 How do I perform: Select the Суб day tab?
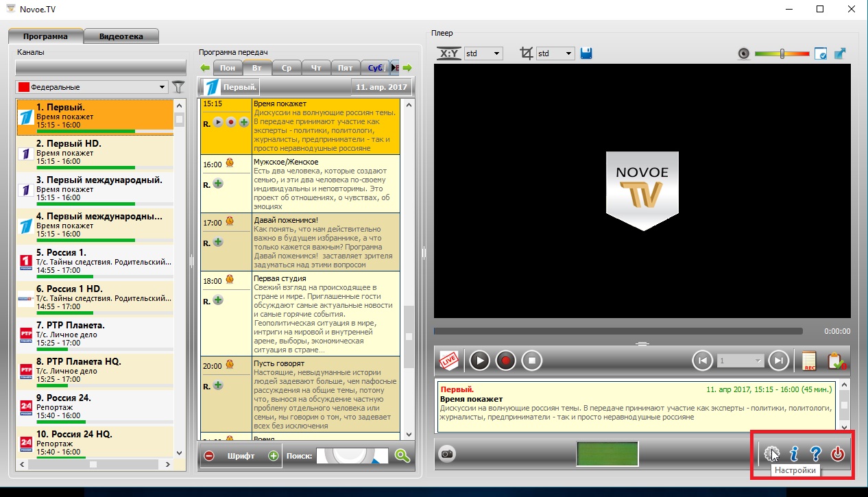375,68
